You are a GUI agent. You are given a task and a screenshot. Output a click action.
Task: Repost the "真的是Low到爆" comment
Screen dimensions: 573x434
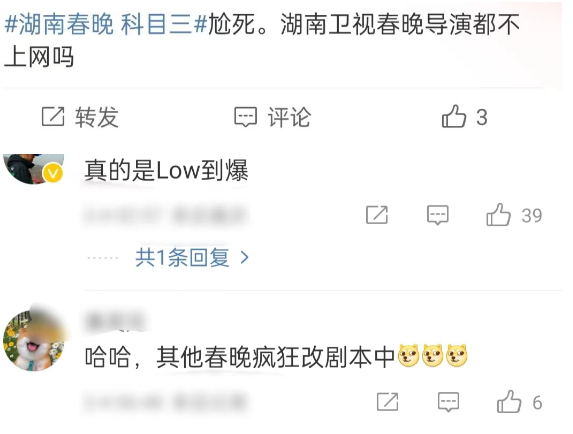tap(377, 215)
